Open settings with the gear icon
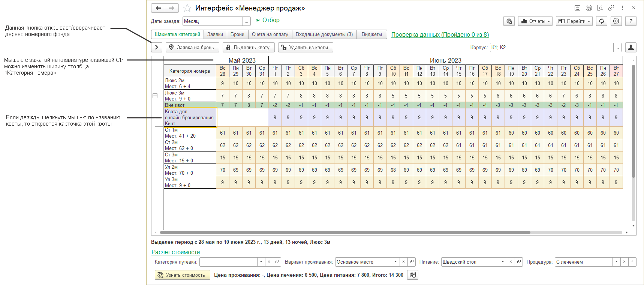The height and width of the screenshot is (285, 644). pos(616,21)
